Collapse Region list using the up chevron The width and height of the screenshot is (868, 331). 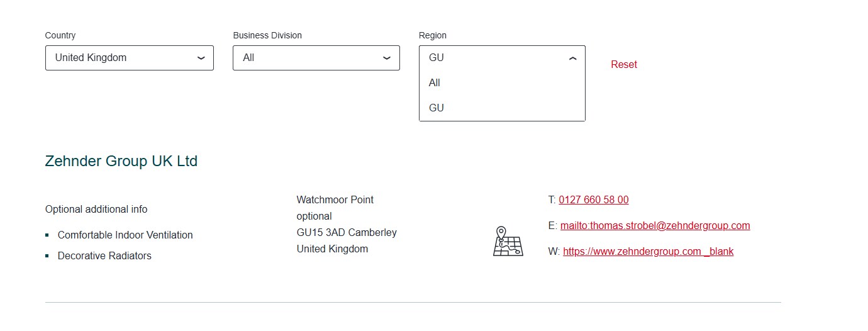click(572, 58)
